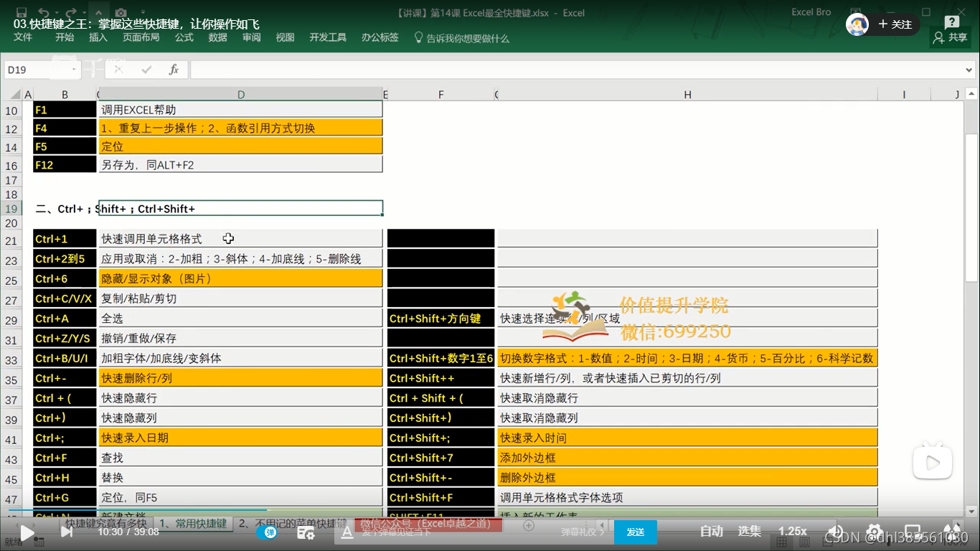This screenshot has height=551, width=980.
Task: Click the Ctrl+6 shortcut cell
Action: (65, 278)
